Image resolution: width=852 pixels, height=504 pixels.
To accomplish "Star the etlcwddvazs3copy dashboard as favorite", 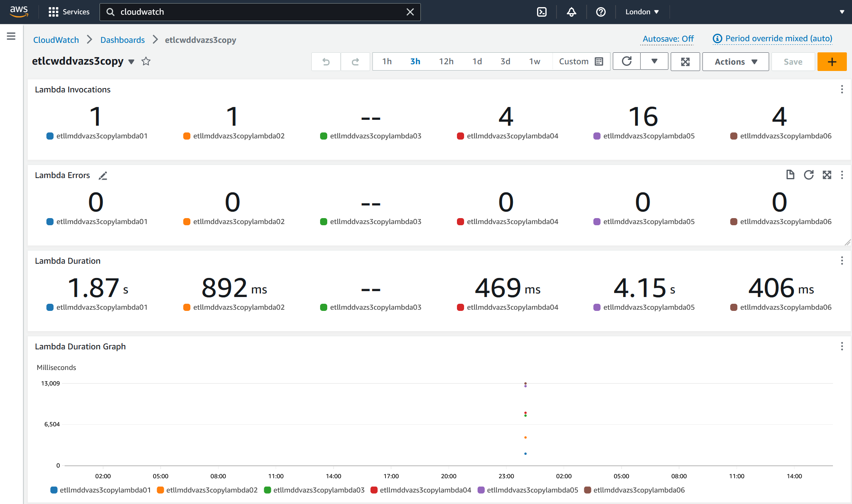I will click(x=146, y=61).
